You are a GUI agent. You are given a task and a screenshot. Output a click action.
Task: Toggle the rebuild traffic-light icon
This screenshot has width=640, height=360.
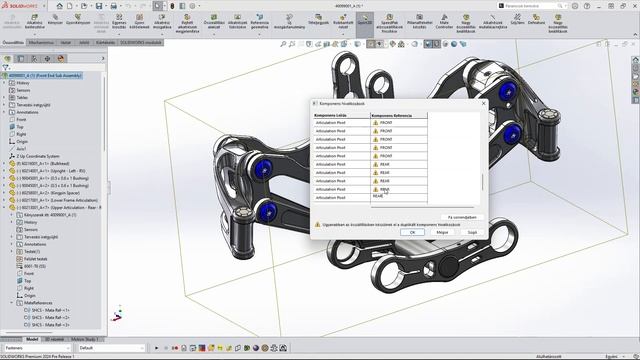(x=172, y=6)
